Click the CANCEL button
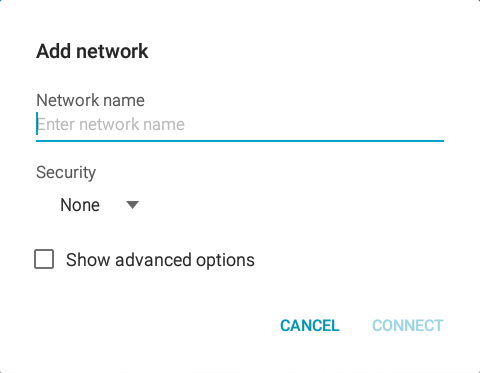Image resolution: width=480 pixels, height=373 pixels. pyautogui.click(x=310, y=325)
